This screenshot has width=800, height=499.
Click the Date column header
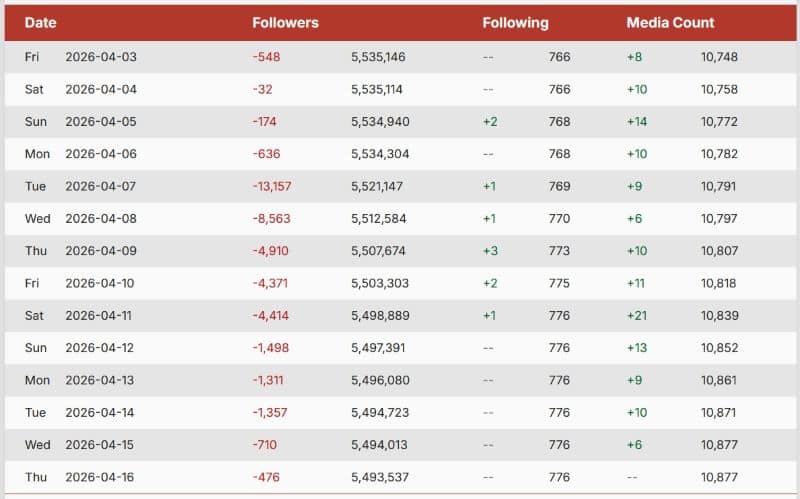pos(40,23)
